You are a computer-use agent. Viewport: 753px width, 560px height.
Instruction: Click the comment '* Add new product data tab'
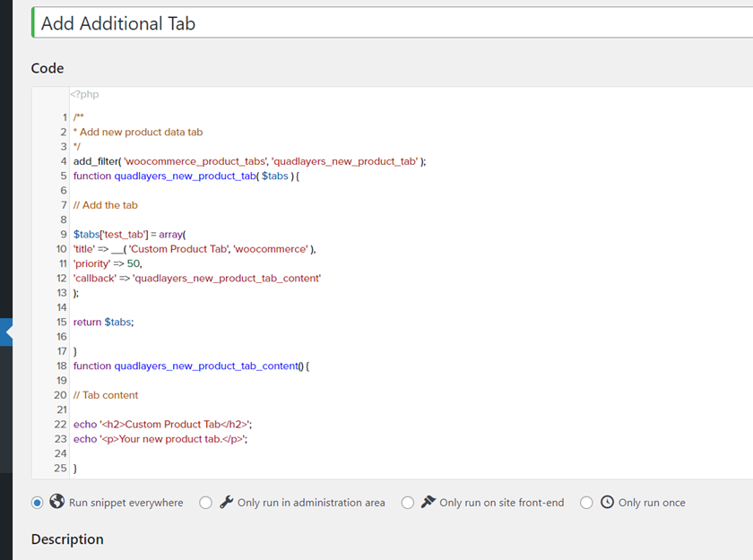coord(138,132)
